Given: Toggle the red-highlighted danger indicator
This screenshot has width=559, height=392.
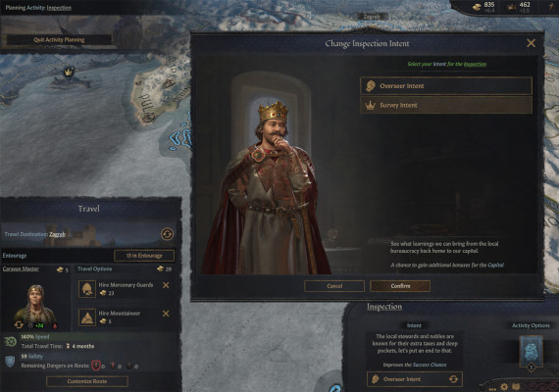Looking at the screenshot, I should (x=95, y=366).
